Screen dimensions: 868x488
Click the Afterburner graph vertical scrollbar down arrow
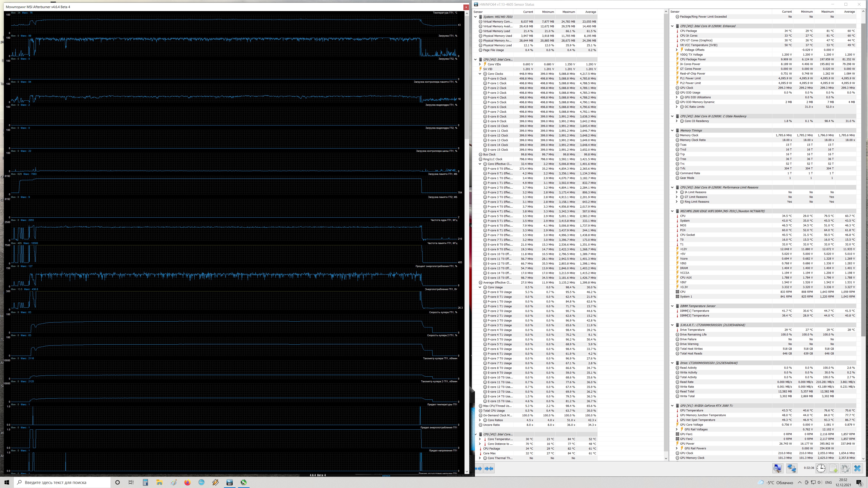pos(467,471)
